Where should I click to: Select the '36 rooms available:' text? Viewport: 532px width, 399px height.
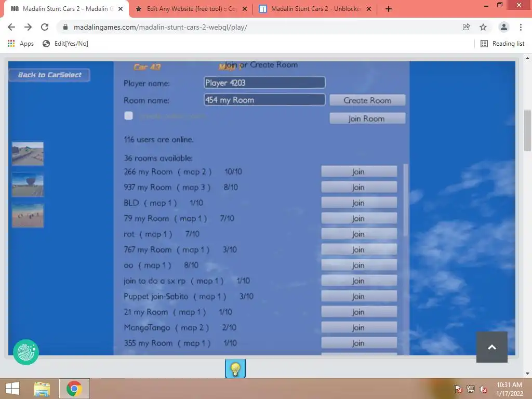pyautogui.click(x=158, y=158)
